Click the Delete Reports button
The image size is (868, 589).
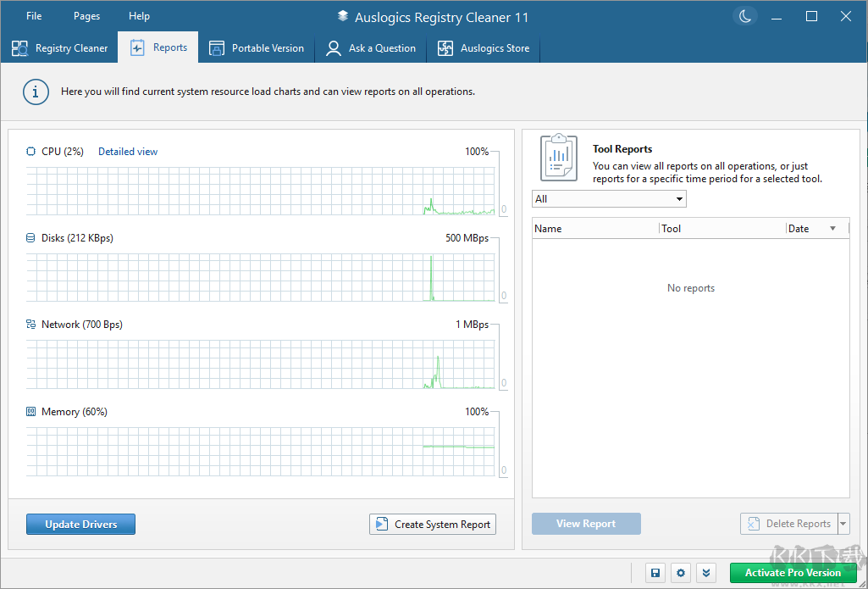[789, 524]
